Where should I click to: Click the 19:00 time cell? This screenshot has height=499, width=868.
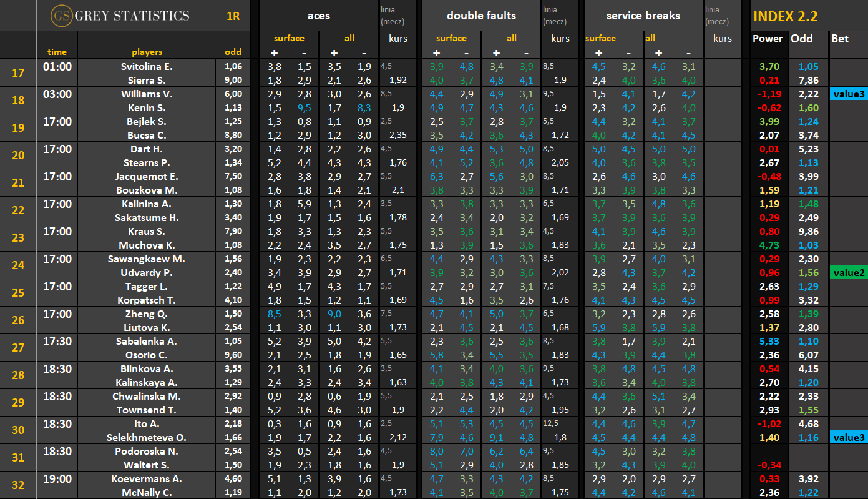[x=57, y=478]
